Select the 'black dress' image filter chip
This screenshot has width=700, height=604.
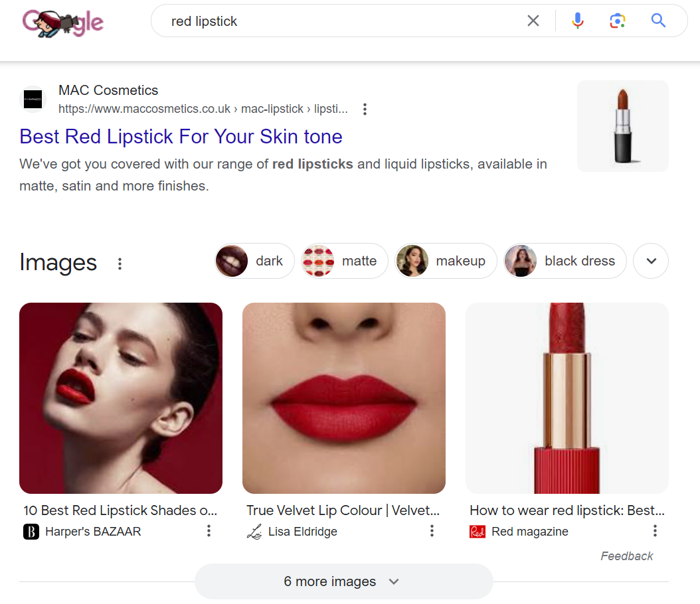(x=565, y=261)
